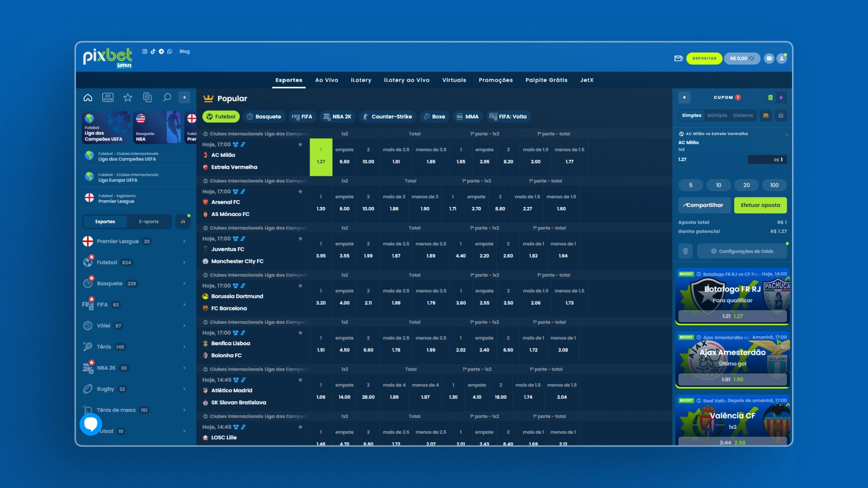This screenshot has height=488, width=868.
Task: Collapse the left sidebar arrow
Action: coord(184,98)
